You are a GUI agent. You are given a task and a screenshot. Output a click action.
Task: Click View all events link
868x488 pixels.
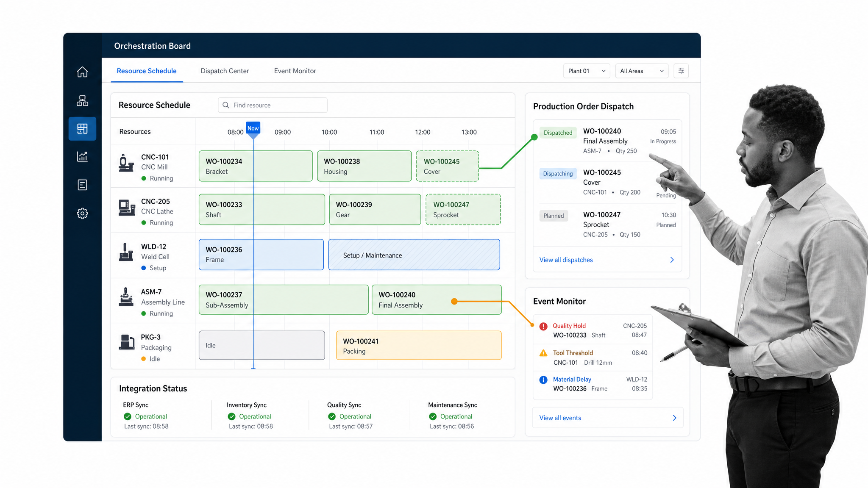click(x=560, y=418)
